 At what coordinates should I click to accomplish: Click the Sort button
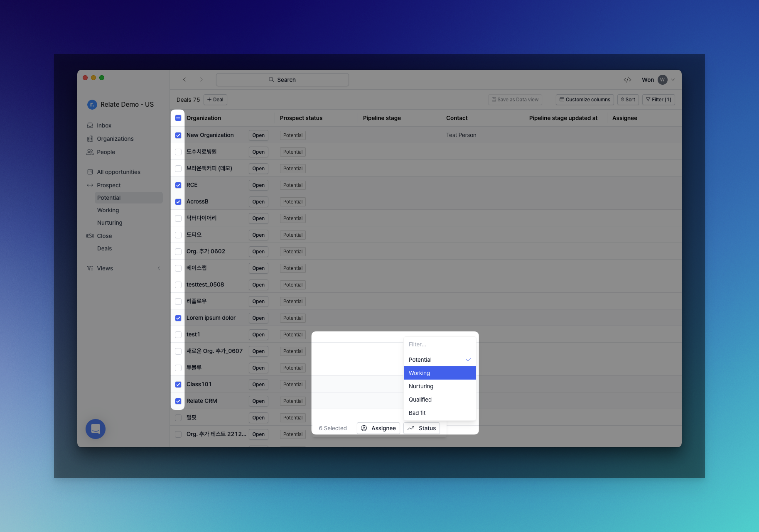(628, 100)
